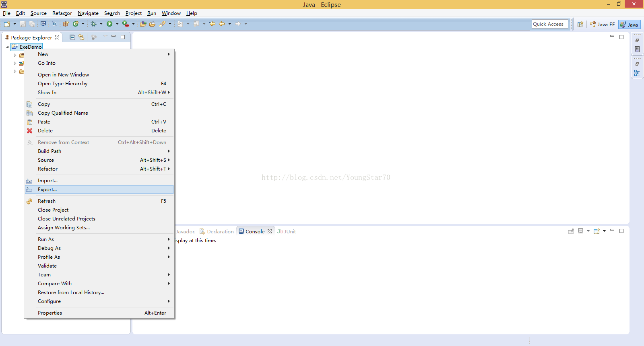
Task: Click Last Edit Location arrow icon
Action: click(212, 24)
